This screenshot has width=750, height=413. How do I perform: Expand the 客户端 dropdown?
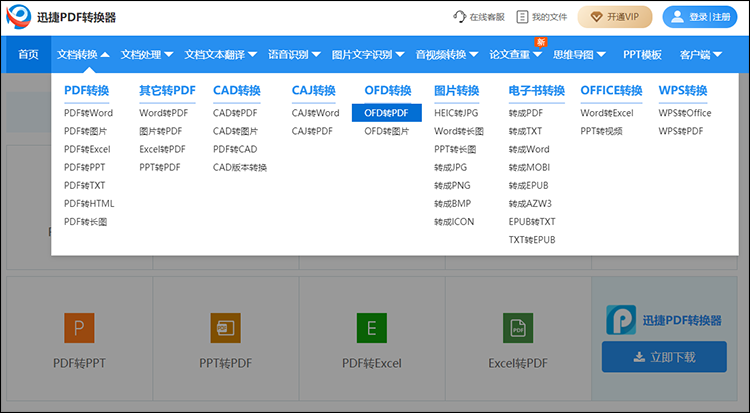point(701,55)
